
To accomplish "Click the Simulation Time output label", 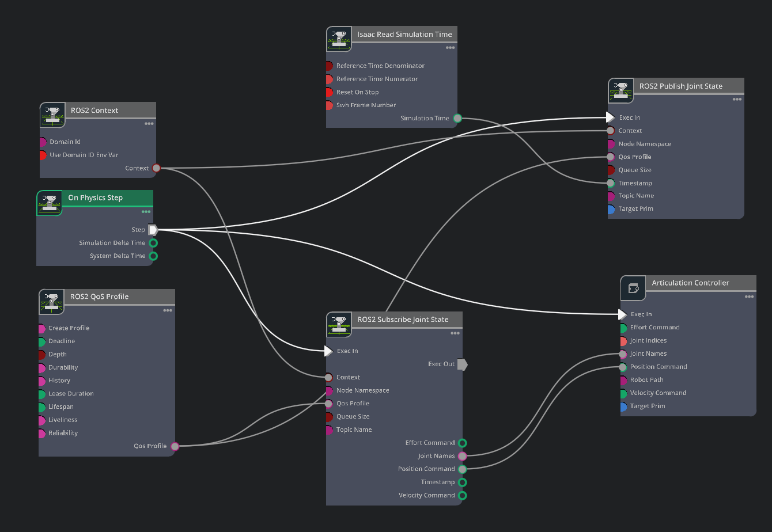I will pos(425,119).
